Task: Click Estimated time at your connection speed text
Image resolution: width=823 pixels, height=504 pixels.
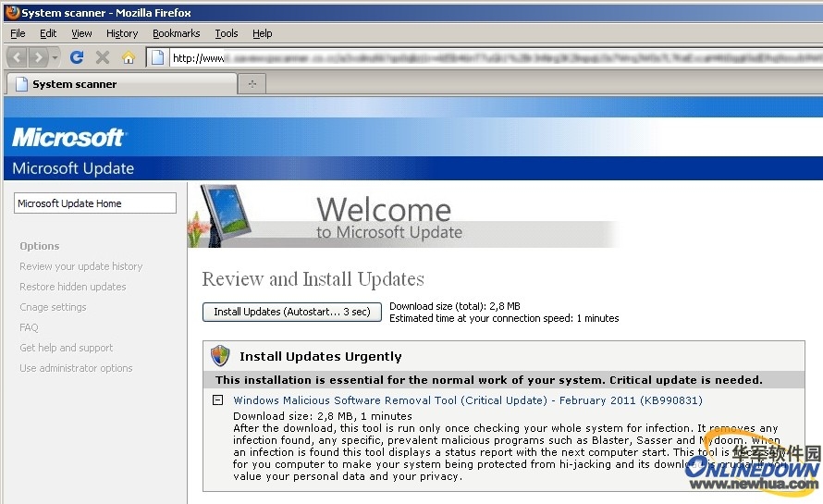Action: tap(504, 318)
